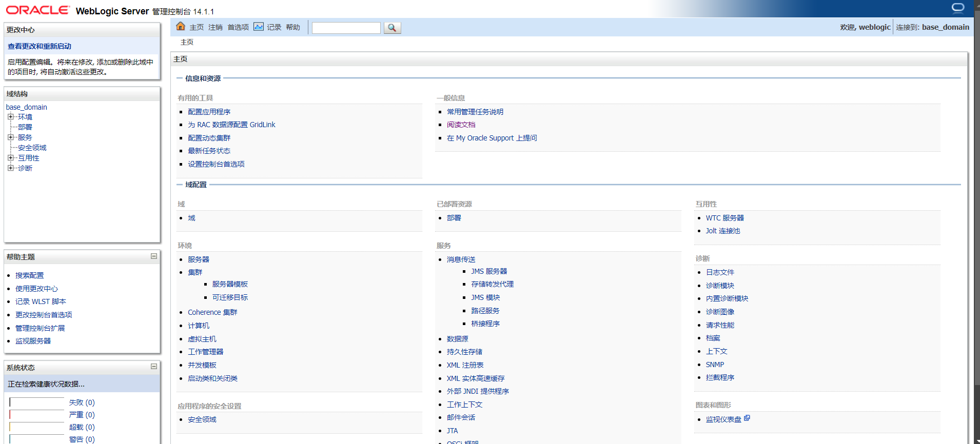
Task: Open the 配置应用程序 link
Action: tap(209, 112)
